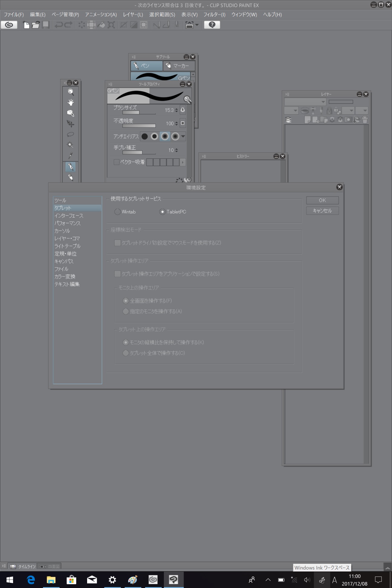This screenshot has width=392, height=588.
Task: Expand the vector snap strength arrow
Action: pos(182,162)
